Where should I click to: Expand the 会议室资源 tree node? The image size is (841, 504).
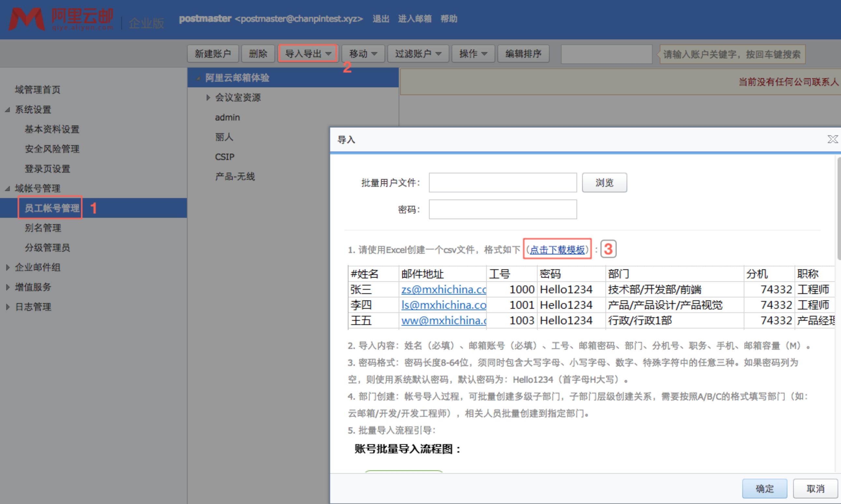[x=208, y=97]
